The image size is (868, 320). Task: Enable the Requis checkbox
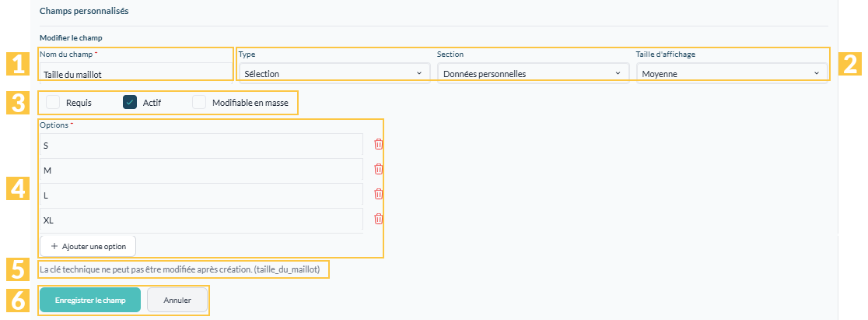click(x=53, y=102)
